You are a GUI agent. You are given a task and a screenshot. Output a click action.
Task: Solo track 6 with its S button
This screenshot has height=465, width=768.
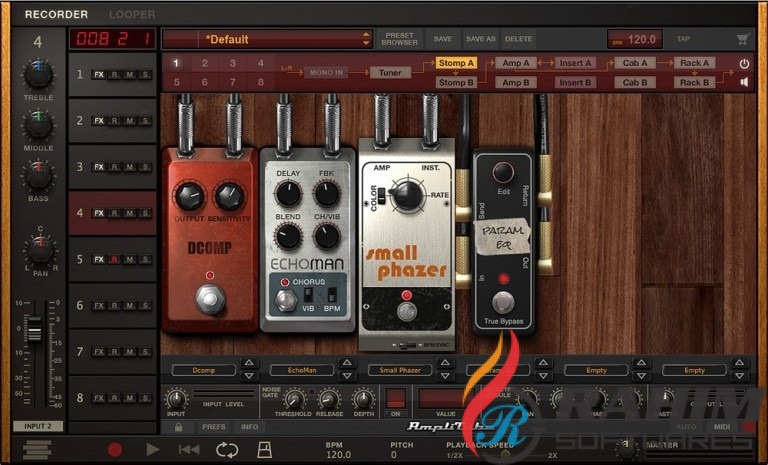[x=145, y=305]
